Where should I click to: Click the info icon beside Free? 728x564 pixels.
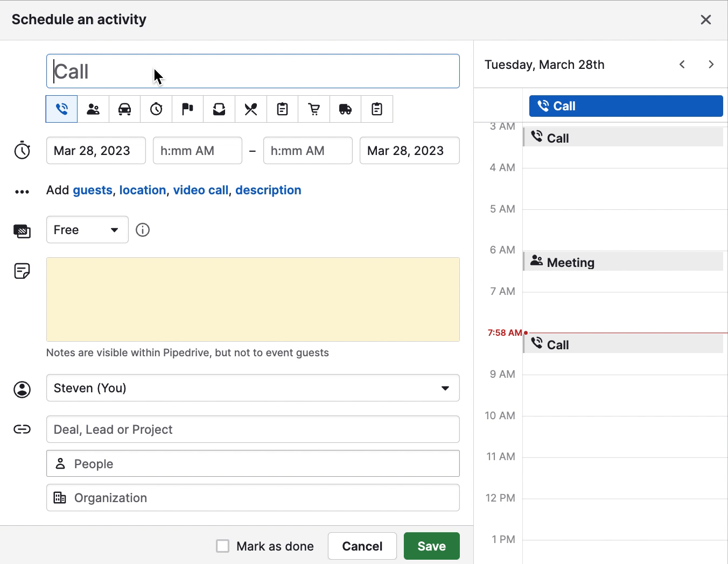[143, 230]
